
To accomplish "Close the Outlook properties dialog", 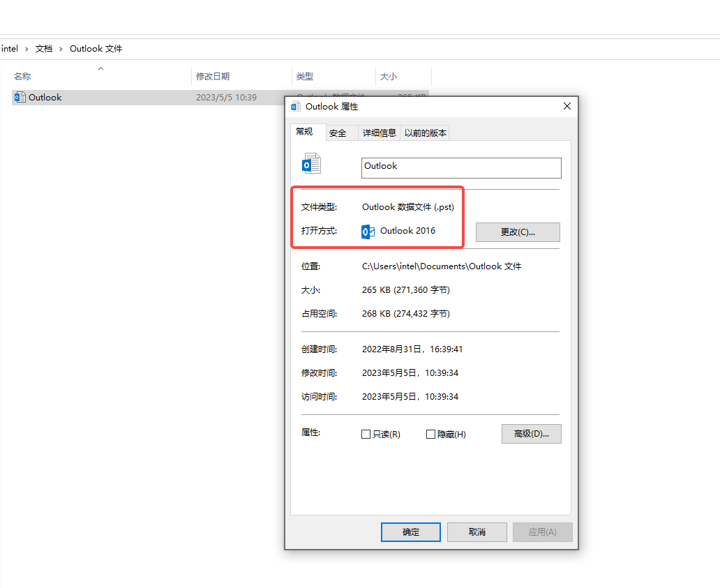I will point(567,107).
